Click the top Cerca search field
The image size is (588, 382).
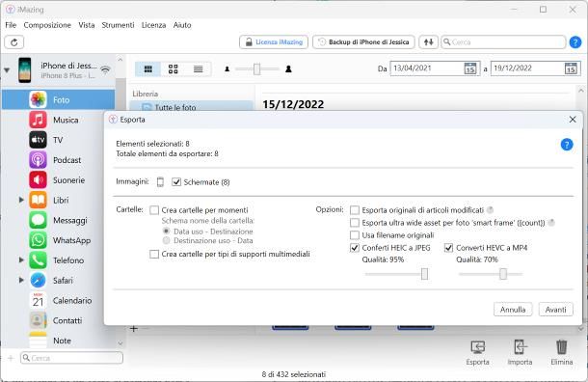[x=503, y=42]
